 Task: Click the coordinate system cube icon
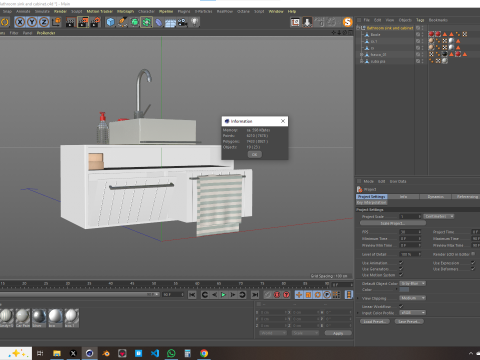[x=56, y=22]
